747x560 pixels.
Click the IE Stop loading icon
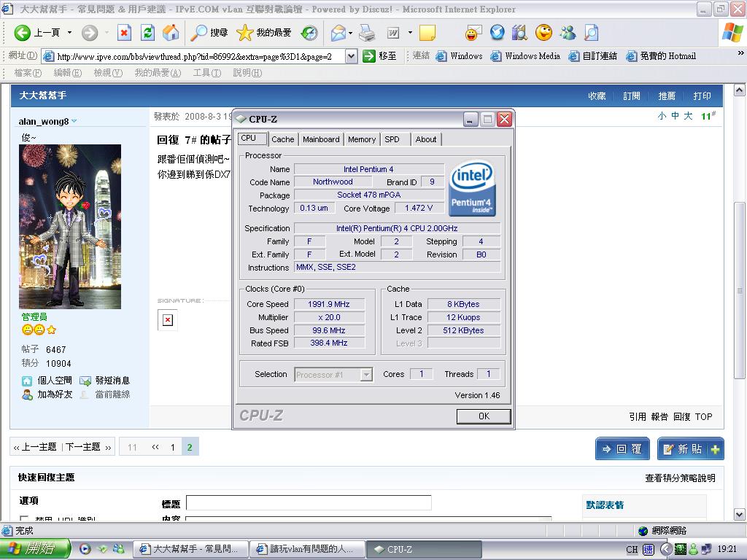tap(125, 33)
